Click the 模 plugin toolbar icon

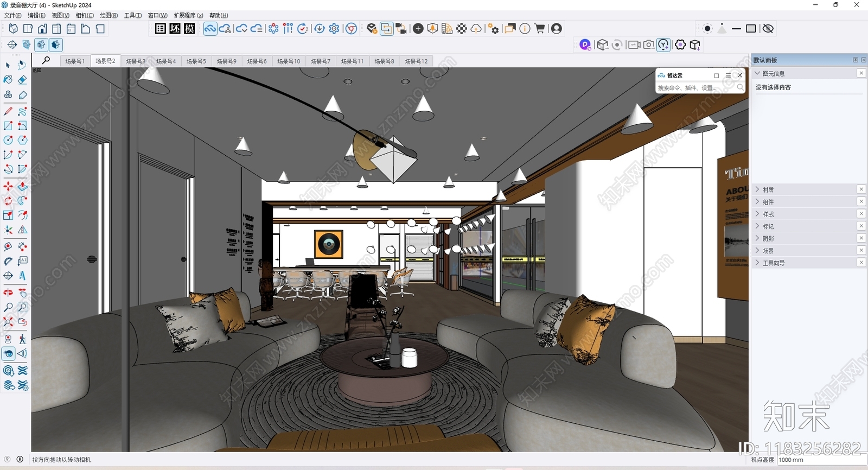tap(189, 29)
